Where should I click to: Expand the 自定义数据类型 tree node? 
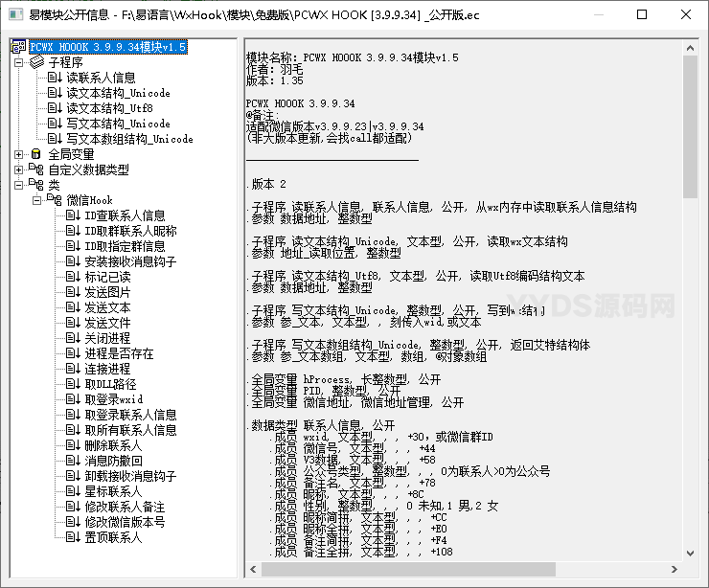pos(18,170)
